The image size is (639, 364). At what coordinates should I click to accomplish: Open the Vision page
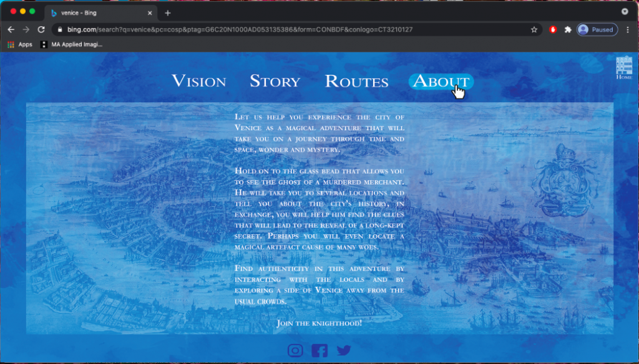tap(199, 81)
